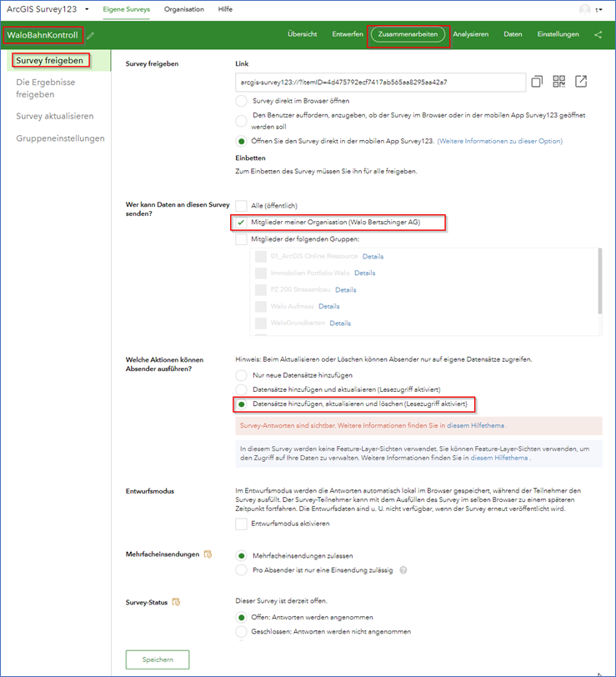Check the 01_ArcGIS Online Ressource group
This screenshot has height=677, width=616.
pyautogui.click(x=261, y=257)
